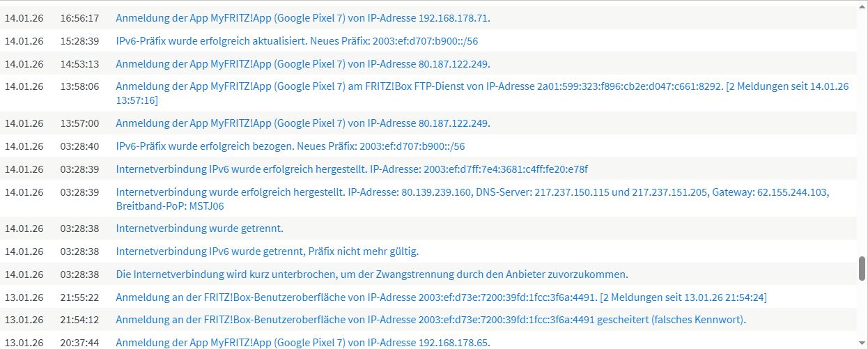This screenshot has width=868, height=349.
Task: Click the 15:28:39 timestamp cell
Action: pyautogui.click(x=79, y=41)
